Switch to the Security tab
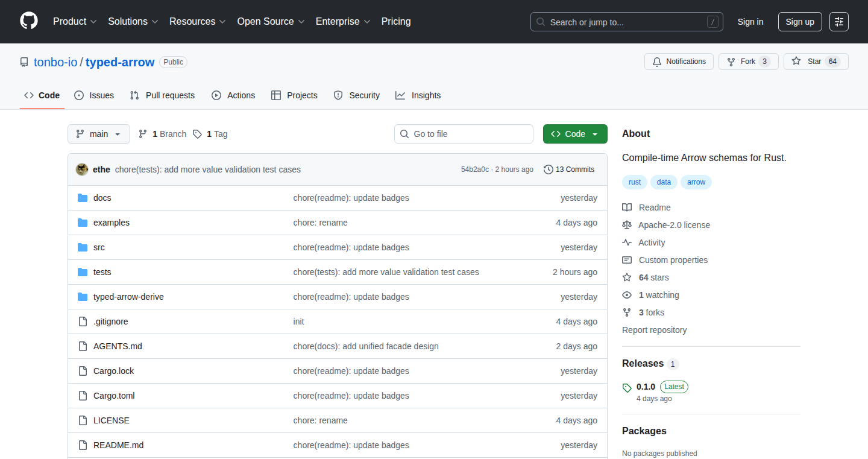This screenshot has width=868, height=459. coord(357,95)
